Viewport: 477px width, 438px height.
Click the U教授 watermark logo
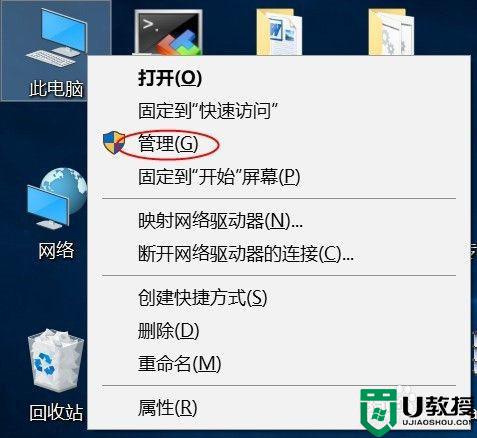pyautogui.click(x=418, y=409)
